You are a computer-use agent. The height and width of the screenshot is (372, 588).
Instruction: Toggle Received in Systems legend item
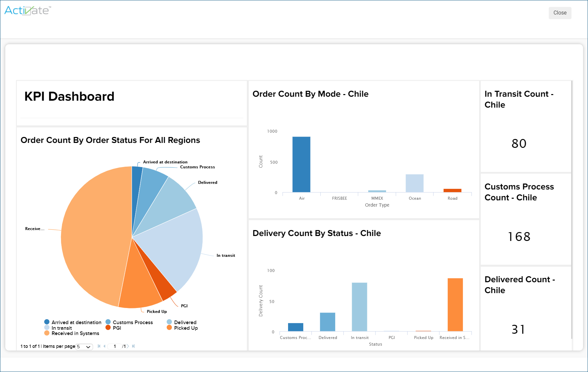[x=72, y=333]
